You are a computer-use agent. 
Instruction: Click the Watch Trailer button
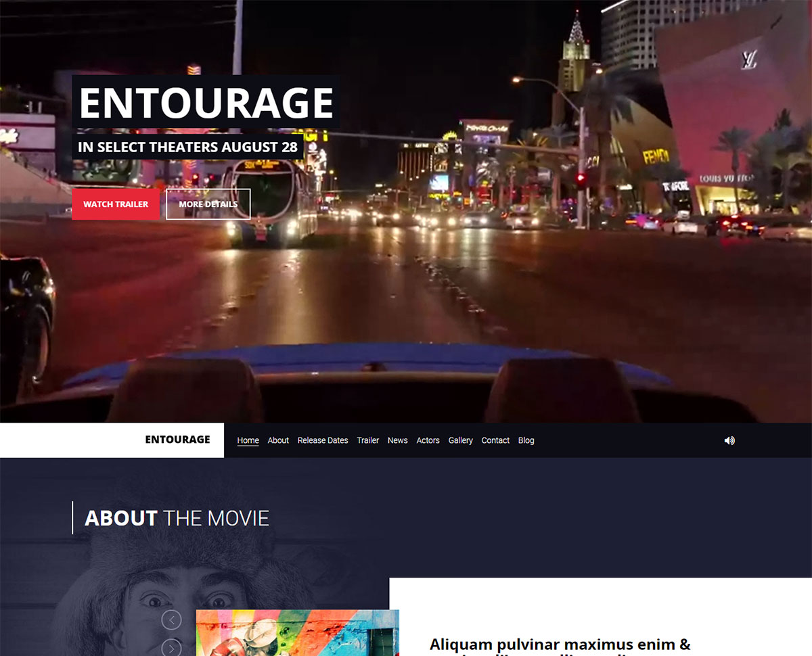point(116,204)
